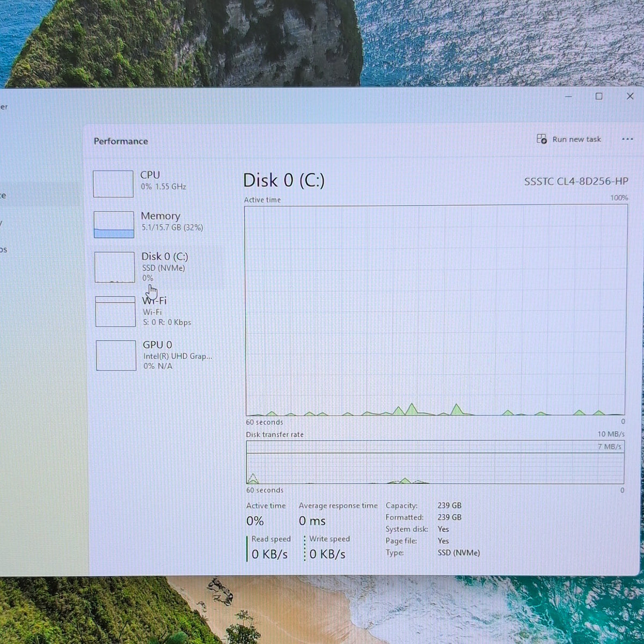The height and width of the screenshot is (644, 644).
Task: Click the Performance page heading
Action: pyautogui.click(x=121, y=141)
